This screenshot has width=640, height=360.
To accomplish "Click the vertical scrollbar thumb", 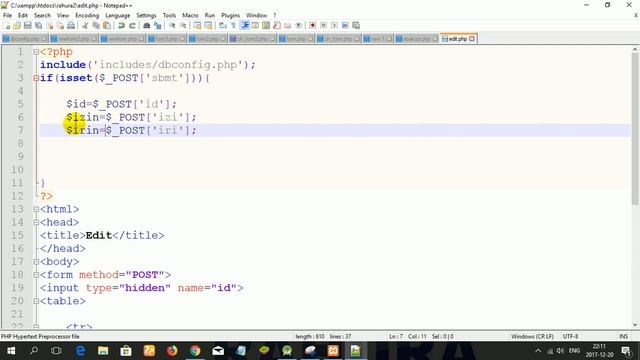I will click(x=635, y=129).
